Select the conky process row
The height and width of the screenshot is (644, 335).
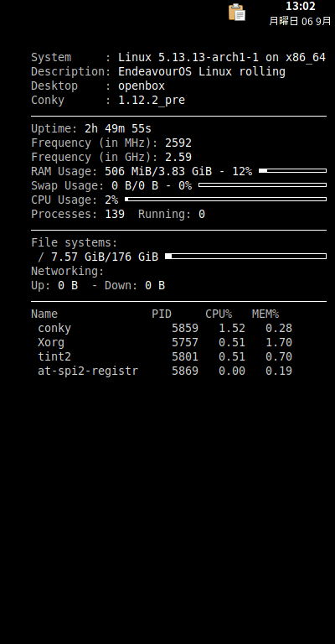coord(165,328)
